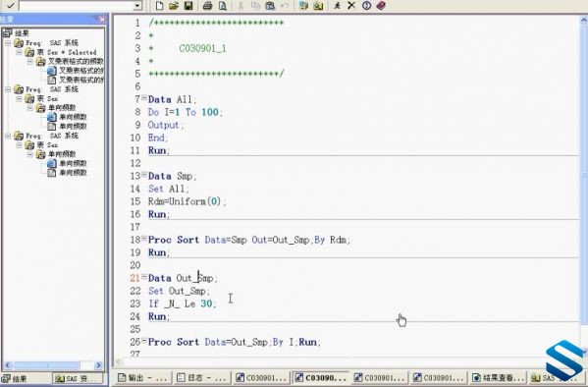Click the 'Run;' statement on line 24
The height and width of the screenshot is (387, 588).
(159, 316)
